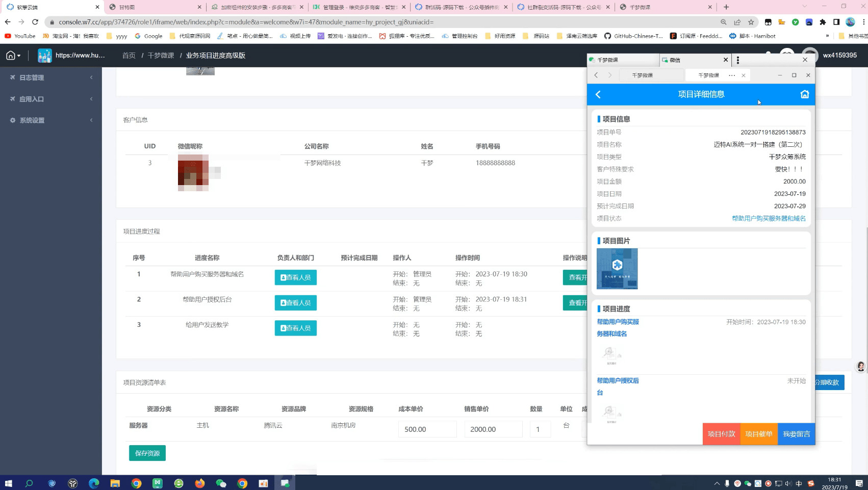The height and width of the screenshot is (490, 868).
Task: Click the zoom magnifier icon in address bar
Action: (723, 22)
